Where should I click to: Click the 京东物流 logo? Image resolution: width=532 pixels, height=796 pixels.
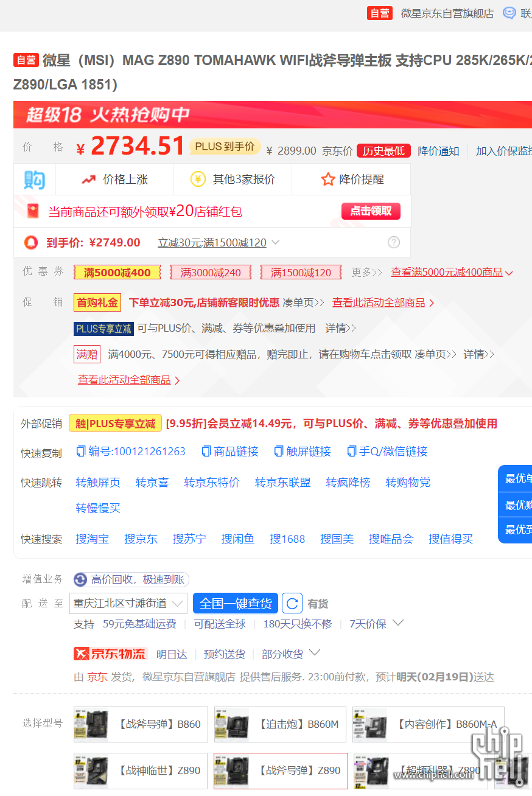110,654
